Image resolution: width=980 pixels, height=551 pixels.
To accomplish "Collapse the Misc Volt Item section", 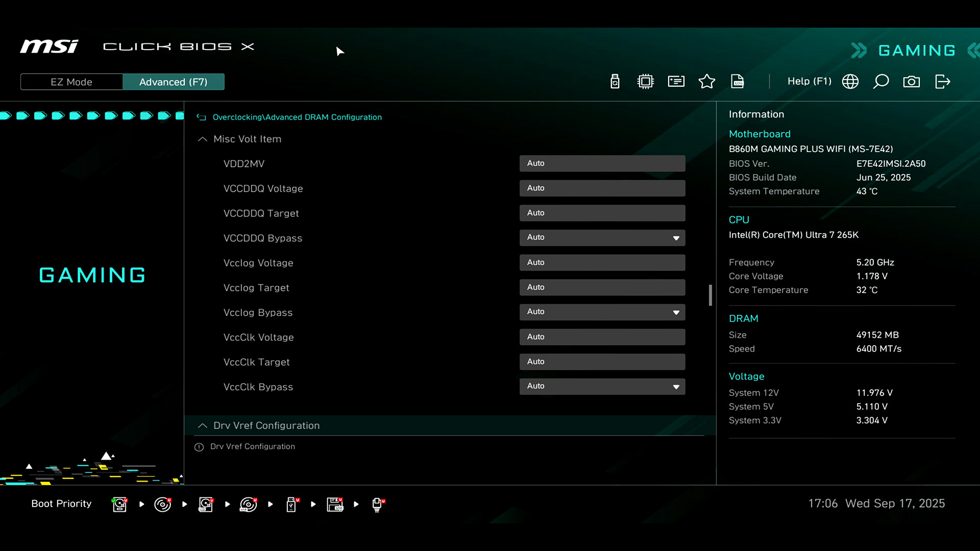I will [203, 139].
